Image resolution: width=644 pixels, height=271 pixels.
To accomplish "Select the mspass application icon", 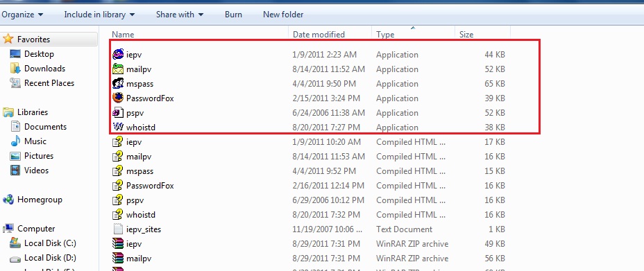I will tap(118, 84).
